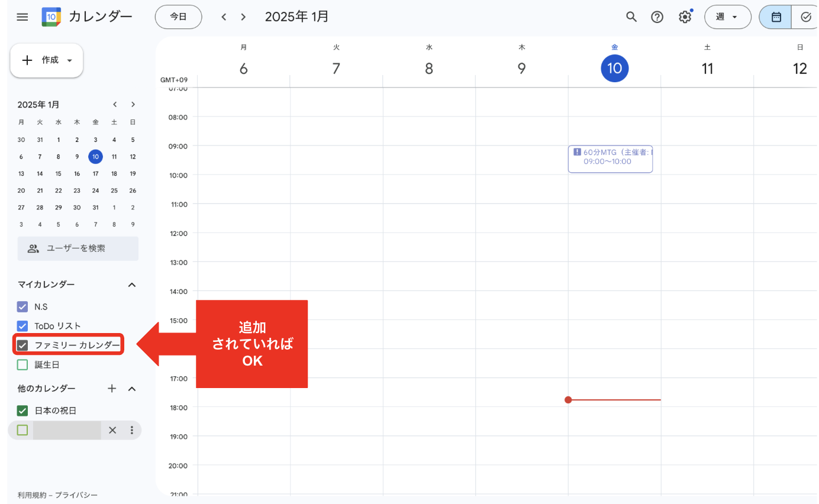819x504 pixels.
Task: Open the 作成 create dropdown
Action: 47,60
